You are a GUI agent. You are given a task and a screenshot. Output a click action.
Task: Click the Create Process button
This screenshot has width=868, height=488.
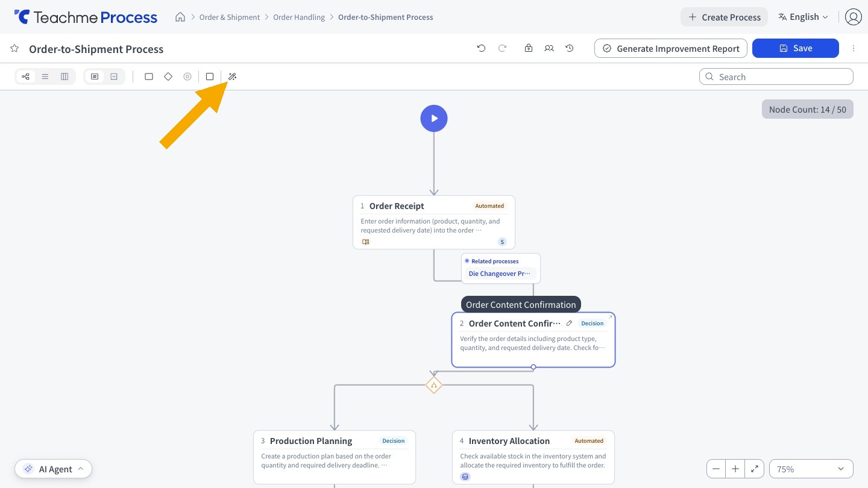tap(724, 17)
